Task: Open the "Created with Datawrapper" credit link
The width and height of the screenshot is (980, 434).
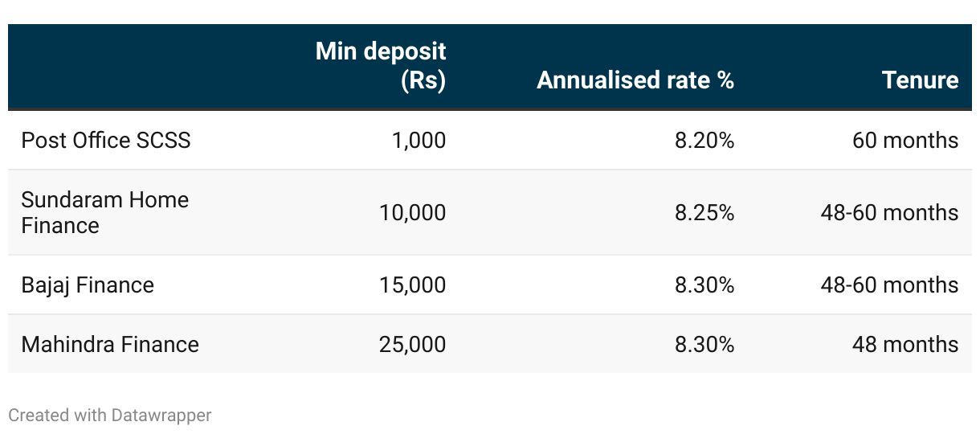Action: coord(110,416)
